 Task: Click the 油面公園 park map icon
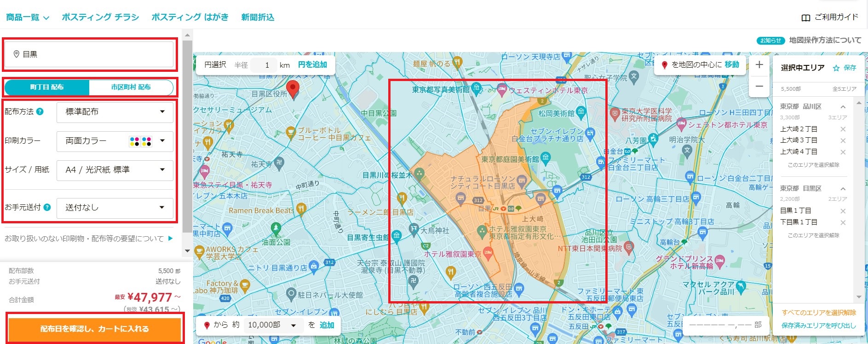coord(276,228)
